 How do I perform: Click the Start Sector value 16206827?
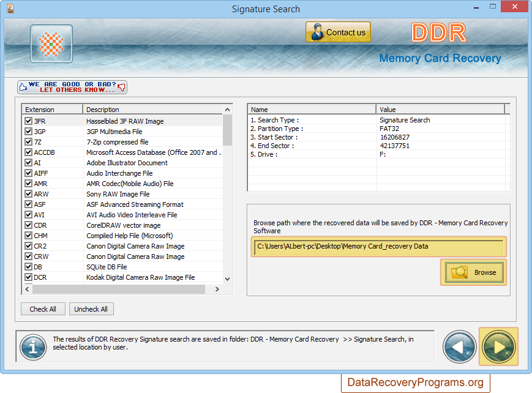tap(395, 137)
